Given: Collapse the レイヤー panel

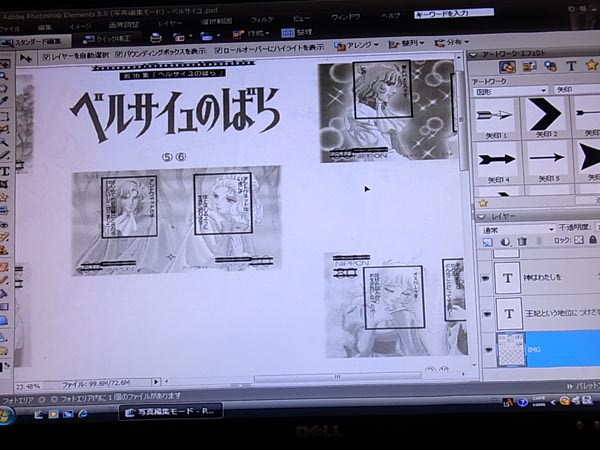Looking at the screenshot, I should tap(481, 217).
